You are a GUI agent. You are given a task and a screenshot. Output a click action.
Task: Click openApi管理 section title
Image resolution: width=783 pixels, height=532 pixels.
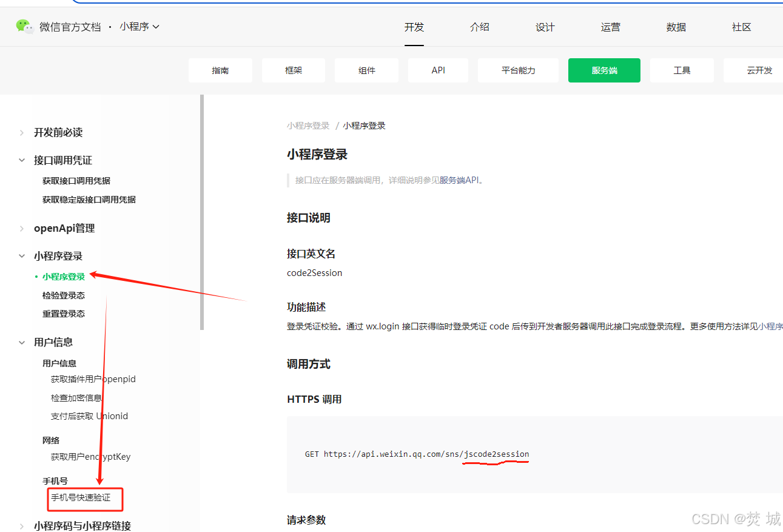tap(64, 228)
